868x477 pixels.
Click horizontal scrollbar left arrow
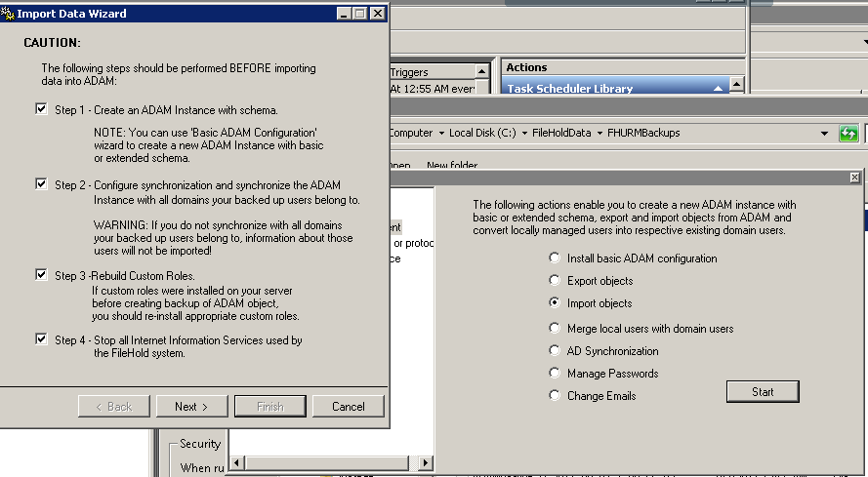(237, 462)
